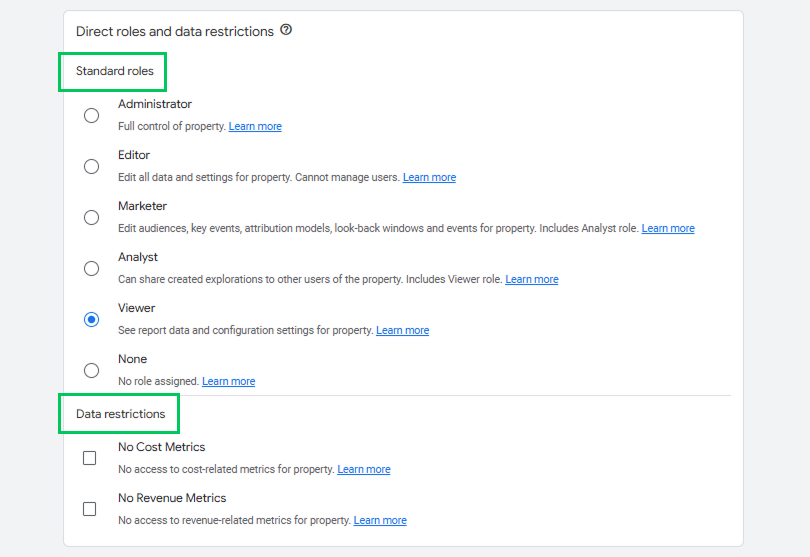Tick the No Revenue Metrics checkbox
810x557 pixels.
tap(89, 509)
